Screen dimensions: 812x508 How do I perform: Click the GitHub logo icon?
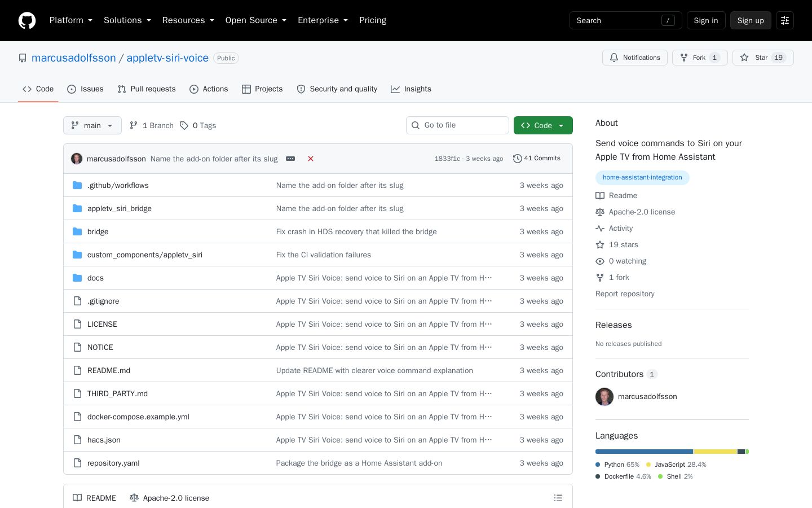click(x=27, y=20)
